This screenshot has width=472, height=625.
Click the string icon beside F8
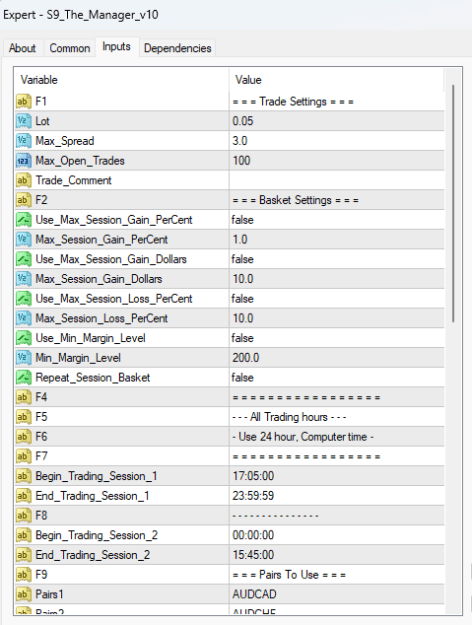[24, 515]
